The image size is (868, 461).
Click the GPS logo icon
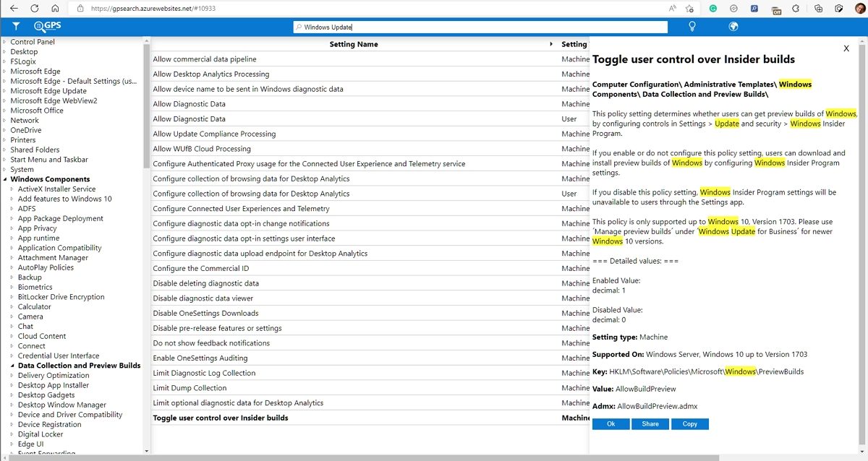(48, 26)
